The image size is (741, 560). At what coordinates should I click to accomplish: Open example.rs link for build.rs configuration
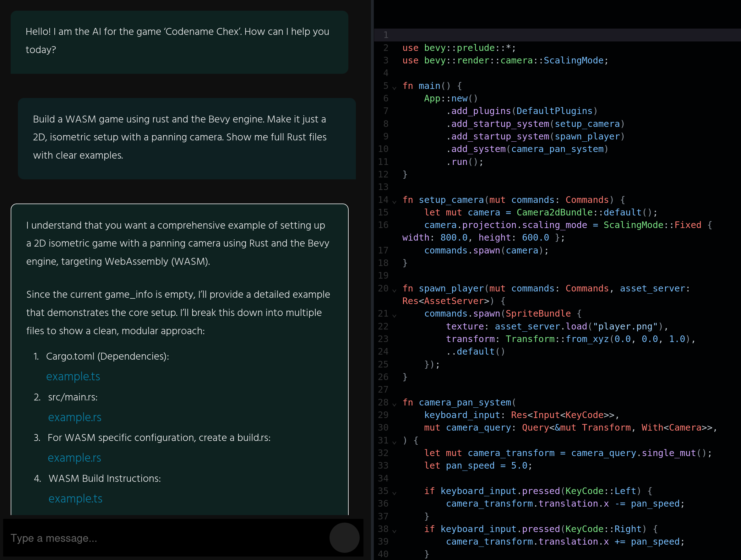[74, 458]
